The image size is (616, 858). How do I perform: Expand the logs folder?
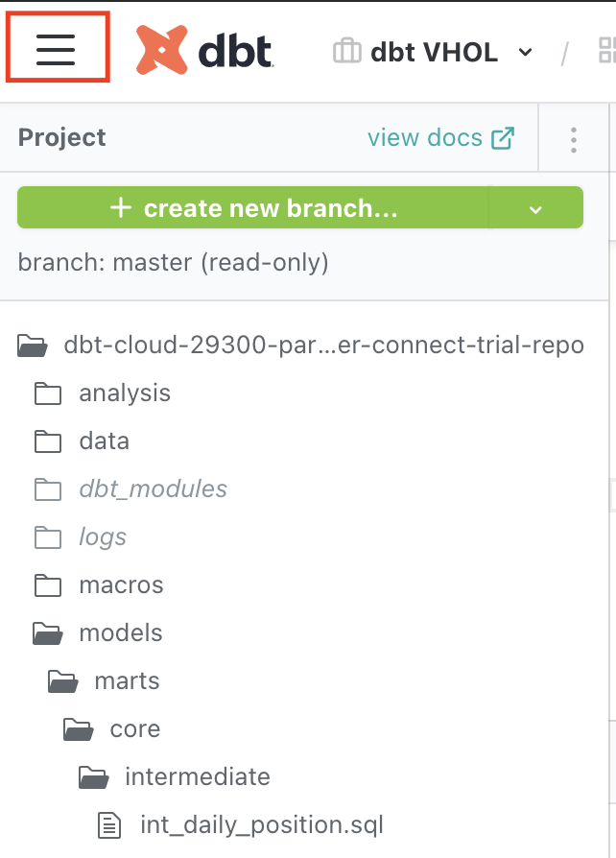point(103,537)
